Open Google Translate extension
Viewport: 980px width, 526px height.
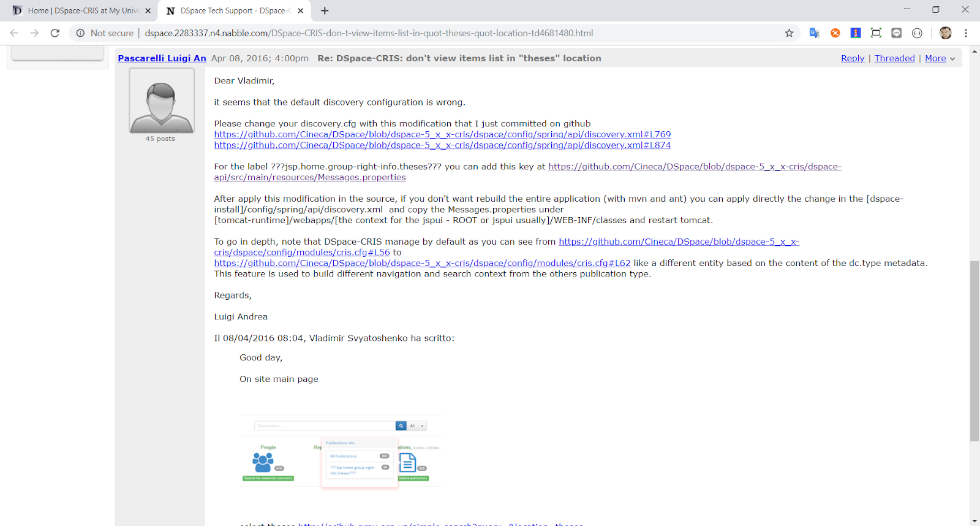tap(814, 33)
